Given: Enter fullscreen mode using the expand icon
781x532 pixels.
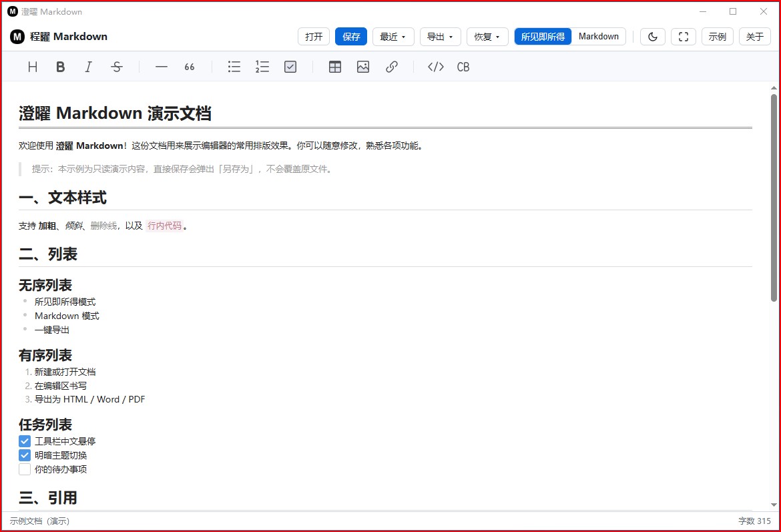Looking at the screenshot, I should (x=684, y=36).
